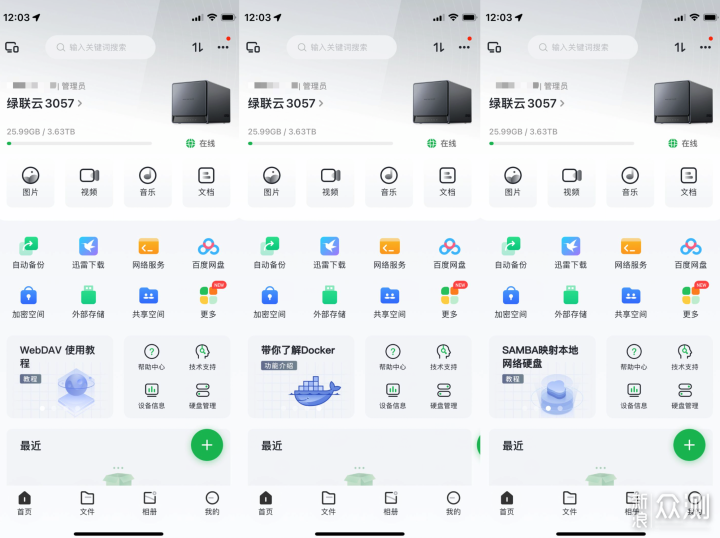Switch to 我的 tab in middle screenshot
720x538 pixels.
click(453, 503)
